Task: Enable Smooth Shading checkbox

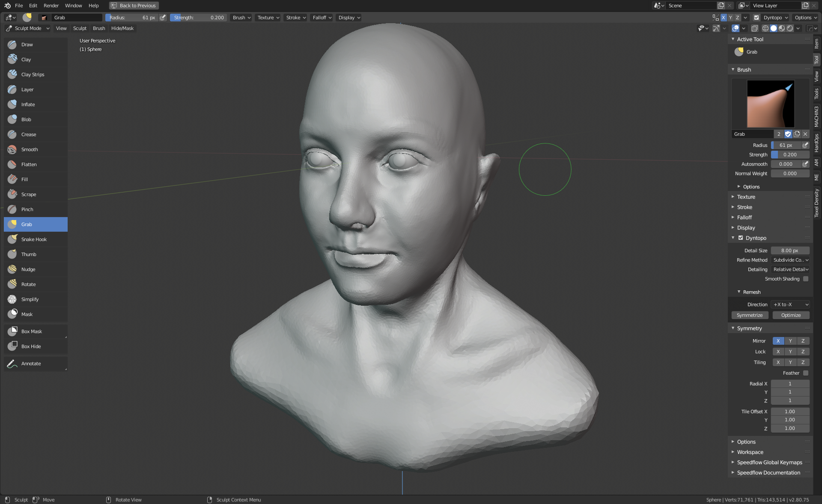Action: click(x=806, y=279)
